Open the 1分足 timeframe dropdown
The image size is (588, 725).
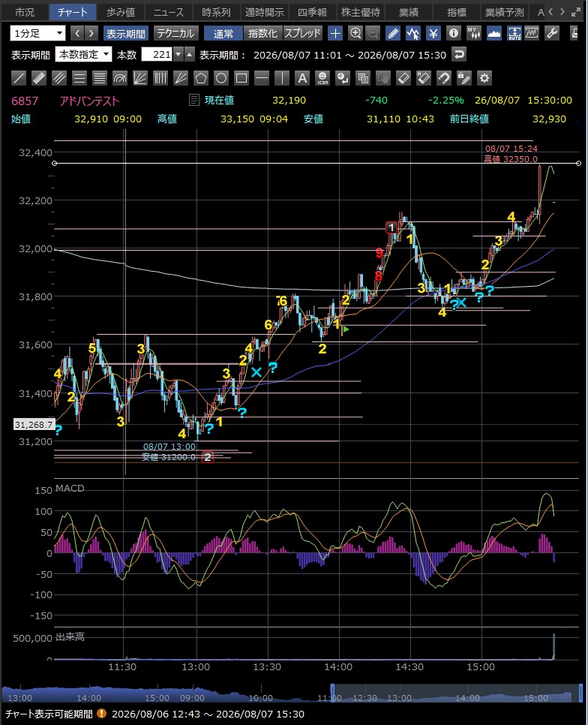[37, 33]
